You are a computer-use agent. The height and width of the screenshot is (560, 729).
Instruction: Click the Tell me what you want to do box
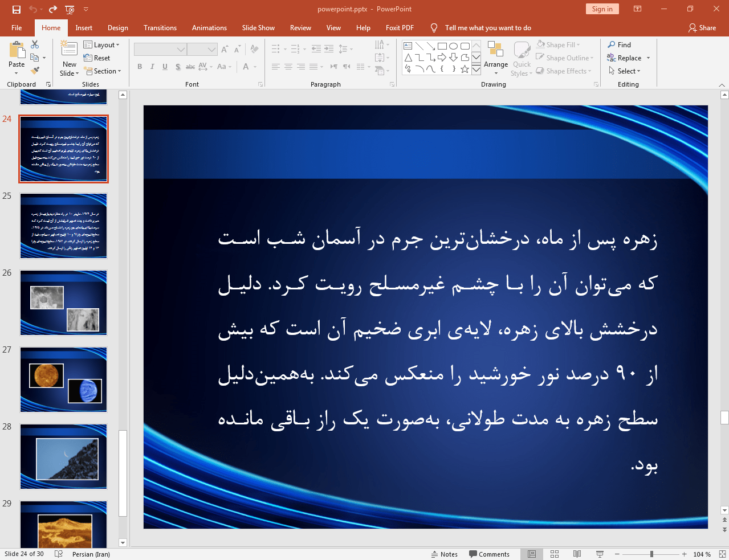click(487, 28)
